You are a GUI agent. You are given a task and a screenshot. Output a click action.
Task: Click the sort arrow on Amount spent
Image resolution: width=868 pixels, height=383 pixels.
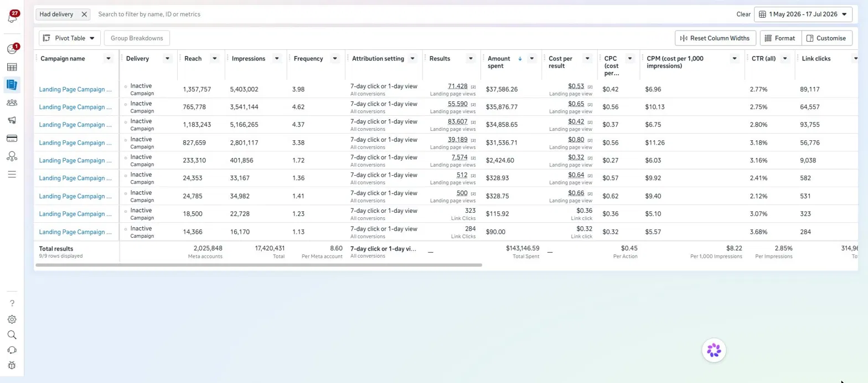point(520,59)
